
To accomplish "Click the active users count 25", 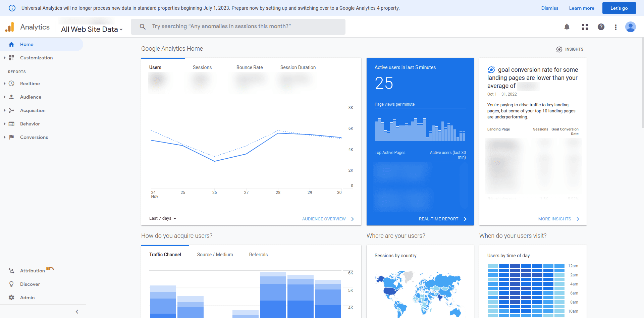I will [384, 83].
